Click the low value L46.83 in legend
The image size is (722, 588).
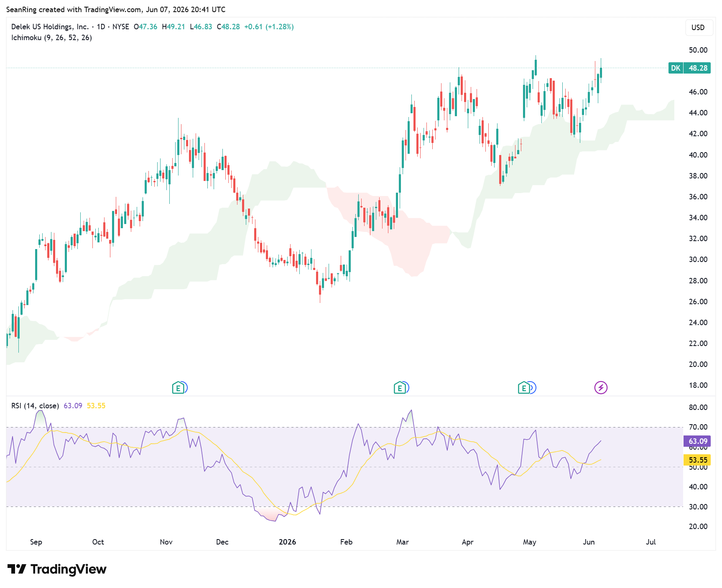201,27
